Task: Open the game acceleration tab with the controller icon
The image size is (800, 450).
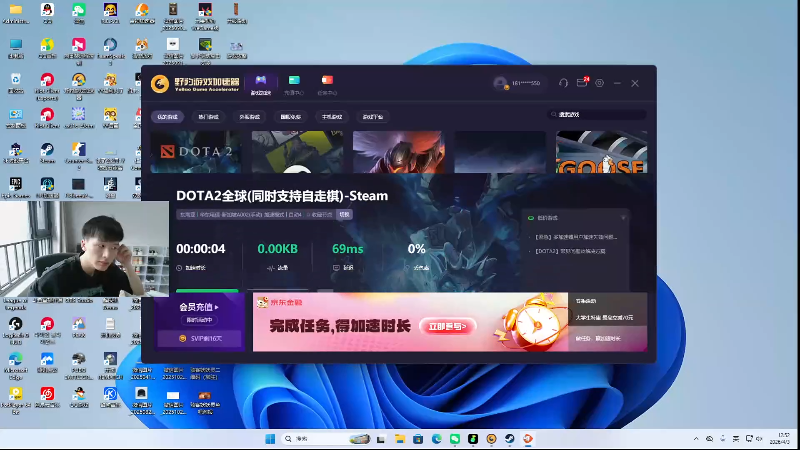Action: (x=261, y=84)
